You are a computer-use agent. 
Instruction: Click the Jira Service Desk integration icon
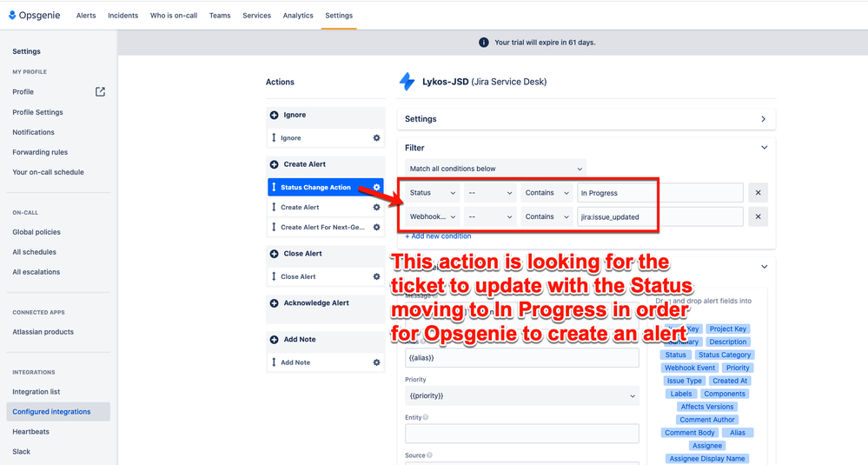click(407, 82)
